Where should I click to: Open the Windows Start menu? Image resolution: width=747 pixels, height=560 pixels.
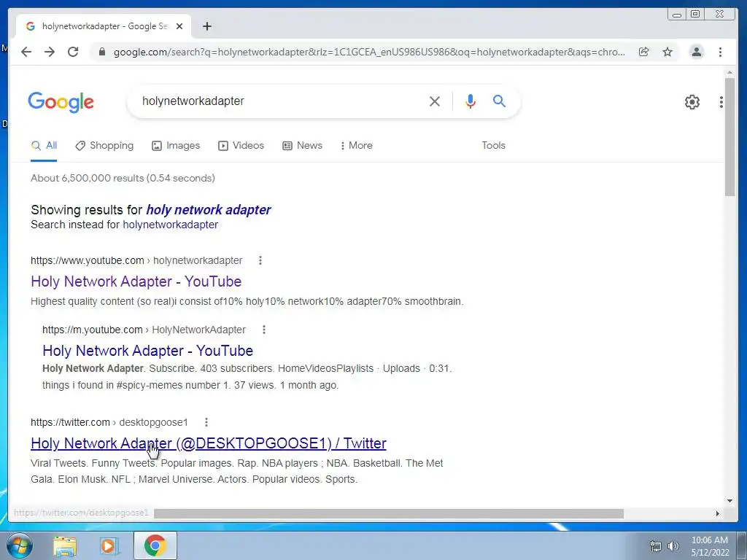[19, 545]
